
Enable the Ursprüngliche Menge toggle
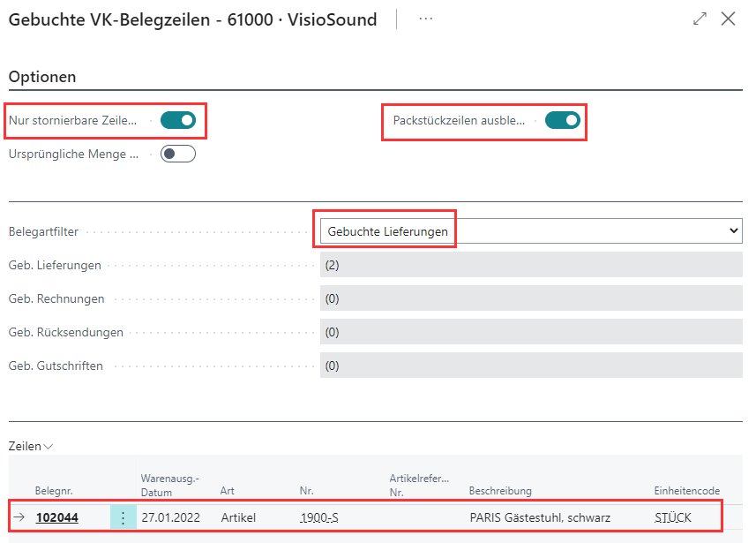click(x=178, y=154)
